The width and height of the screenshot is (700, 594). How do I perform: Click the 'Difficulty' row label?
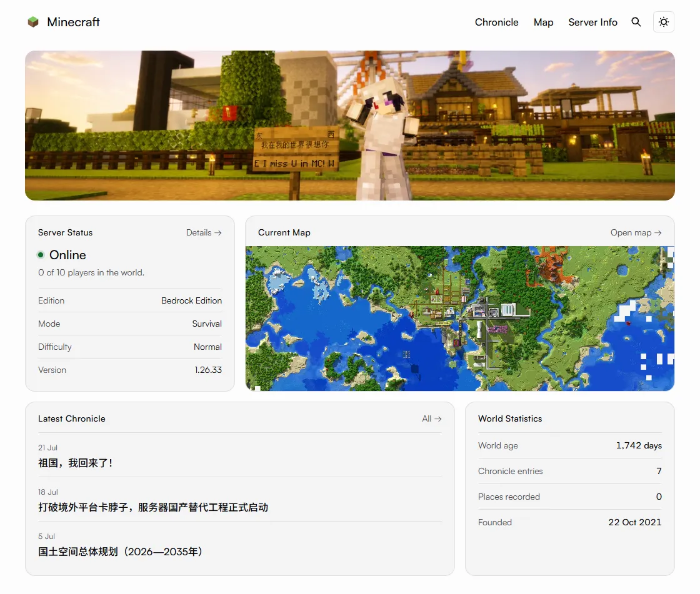[x=55, y=347]
